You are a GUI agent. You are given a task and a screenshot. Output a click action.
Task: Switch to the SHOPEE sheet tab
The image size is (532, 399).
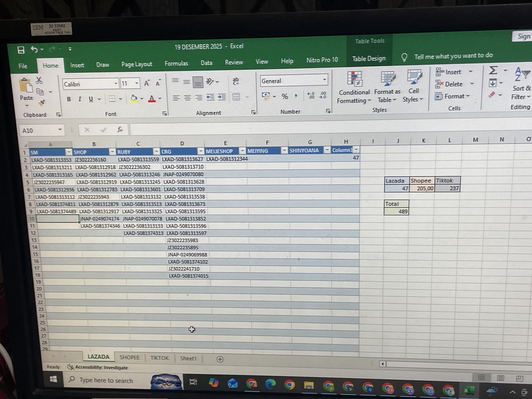pos(130,358)
